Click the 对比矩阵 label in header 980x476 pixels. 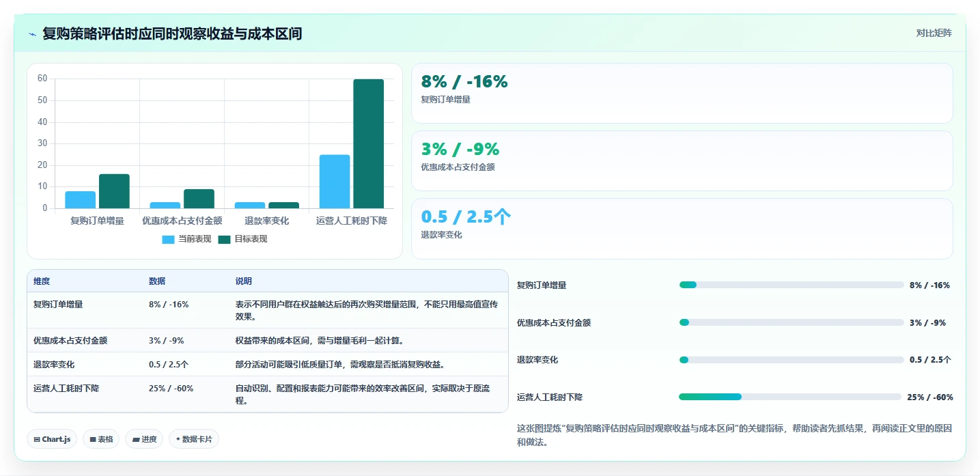[934, 33]
